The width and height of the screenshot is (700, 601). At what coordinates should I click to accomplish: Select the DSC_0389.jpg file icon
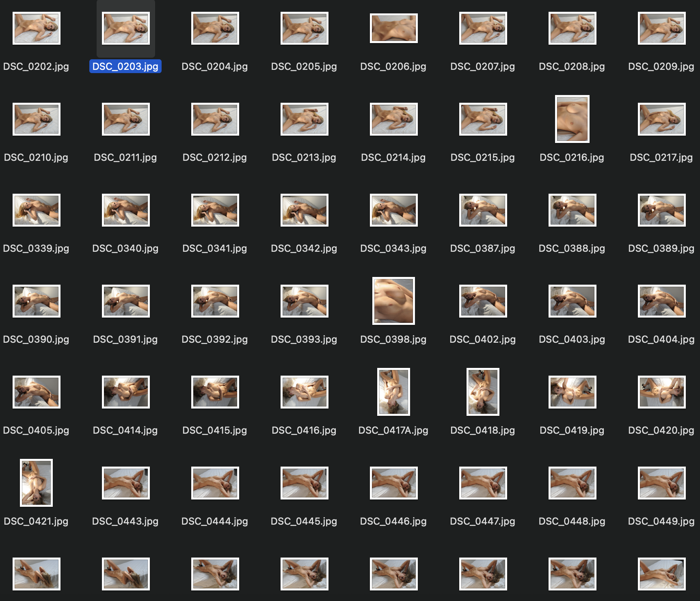coord(662,210)
